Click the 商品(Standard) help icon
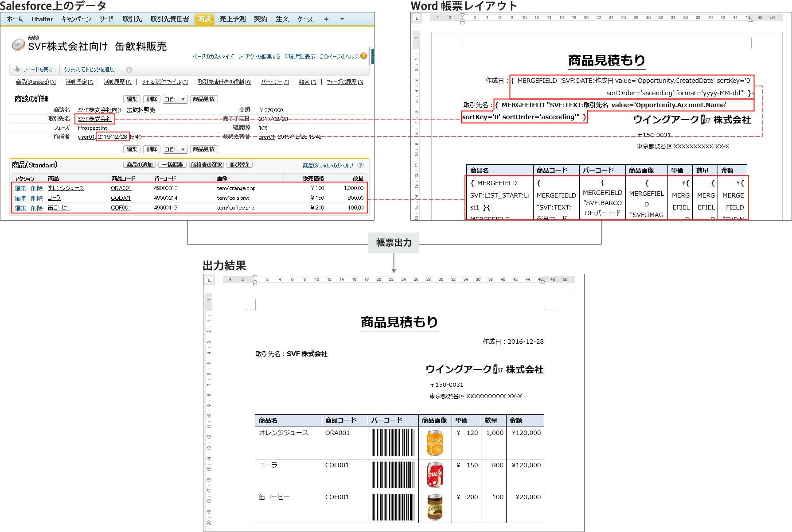This screenshot has height=532, width=792. click(x=361, y=165)
